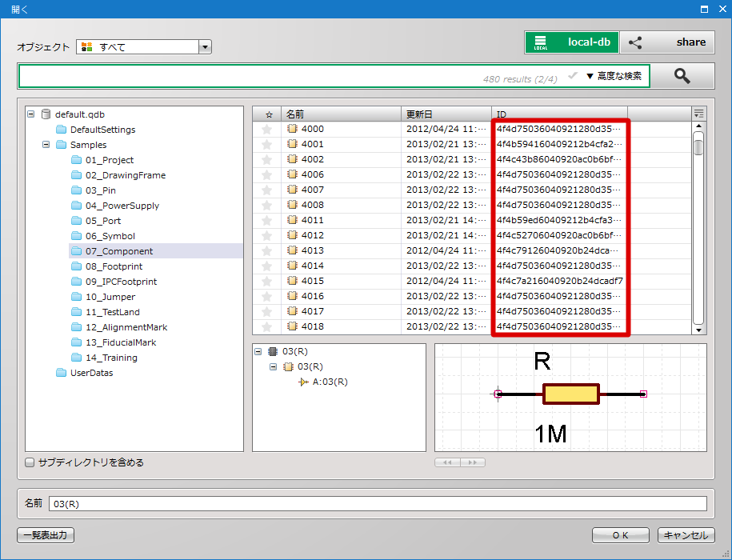The width and height of the screenshot is (732, 560).
Task: Select the 4013 component row name
Action: pos(312,250)
